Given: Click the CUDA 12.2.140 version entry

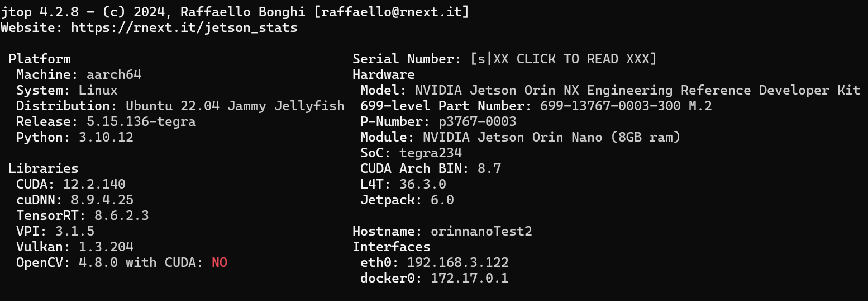Looking at the screenshot, I should (x=71, y=184).
